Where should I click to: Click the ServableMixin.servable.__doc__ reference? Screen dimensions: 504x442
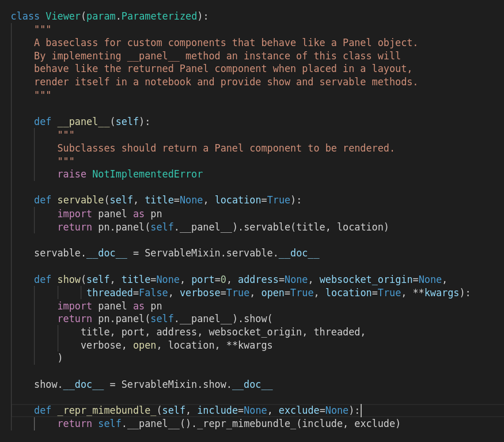(x=230, y=252)
